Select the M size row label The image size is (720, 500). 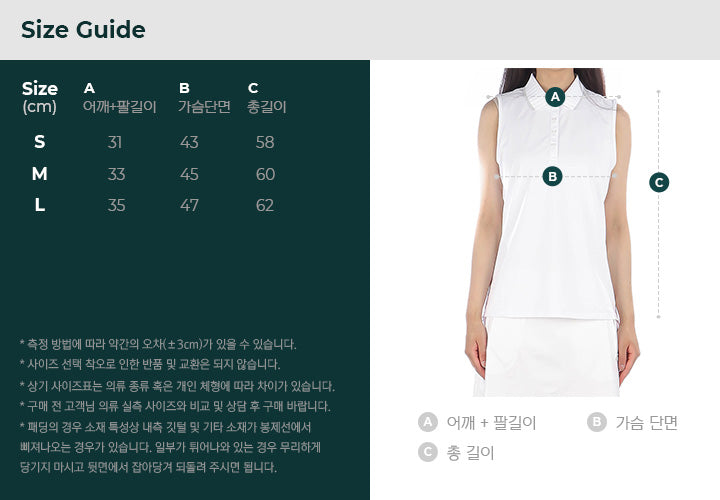click(x=39, y=174)
